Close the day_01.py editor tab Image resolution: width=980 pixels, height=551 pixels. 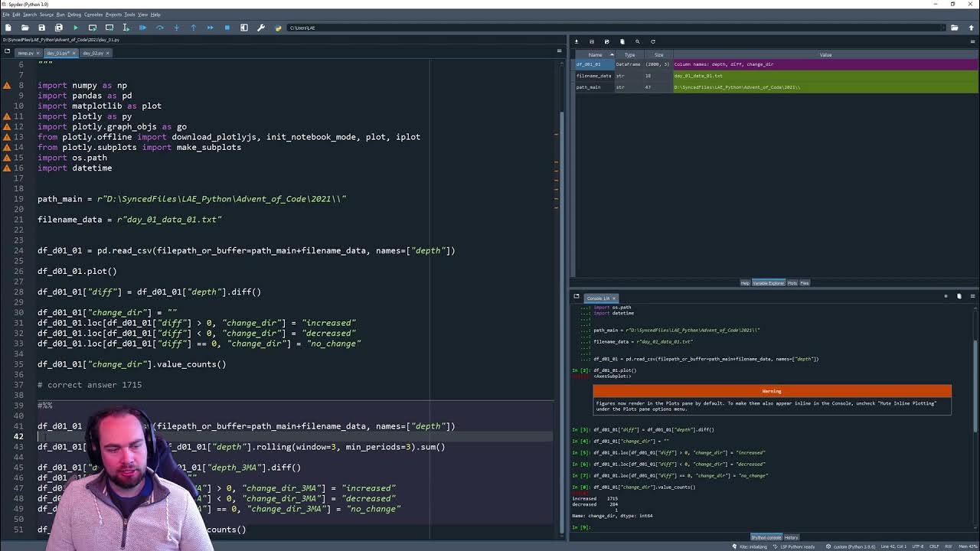(x=73, y=53)
